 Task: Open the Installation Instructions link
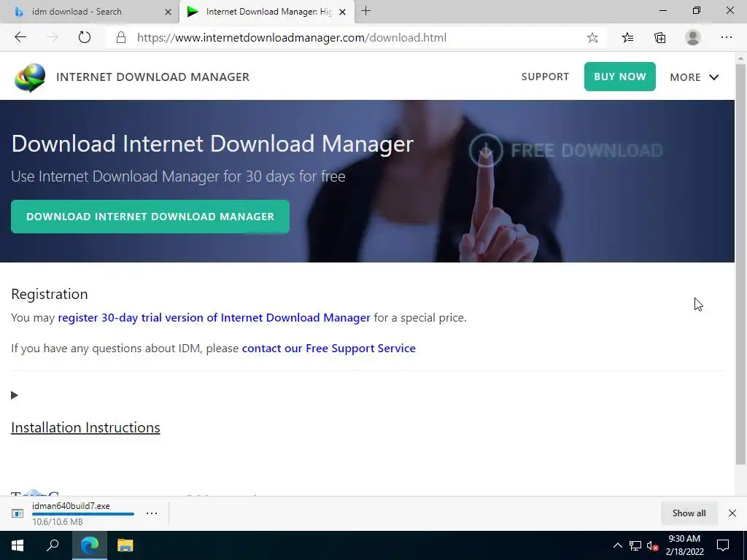(x=86, y=427)
